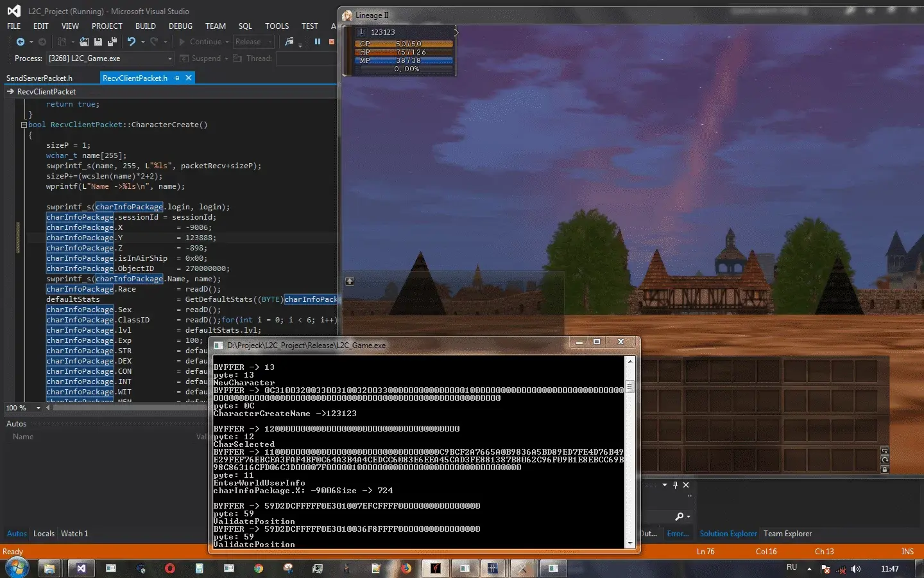This screenshot has height=578, width=924.
Task: Click the Action Center flag tray icon
Action: click(825, 569)
